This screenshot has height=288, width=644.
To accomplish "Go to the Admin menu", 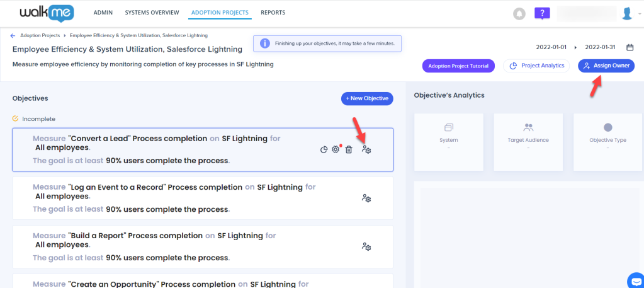I will 103,13.
